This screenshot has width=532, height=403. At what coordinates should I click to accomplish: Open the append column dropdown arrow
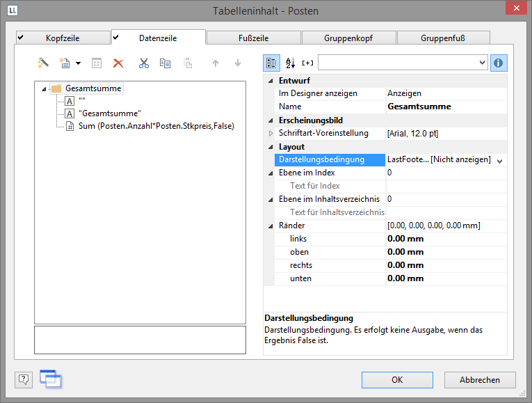78,63
